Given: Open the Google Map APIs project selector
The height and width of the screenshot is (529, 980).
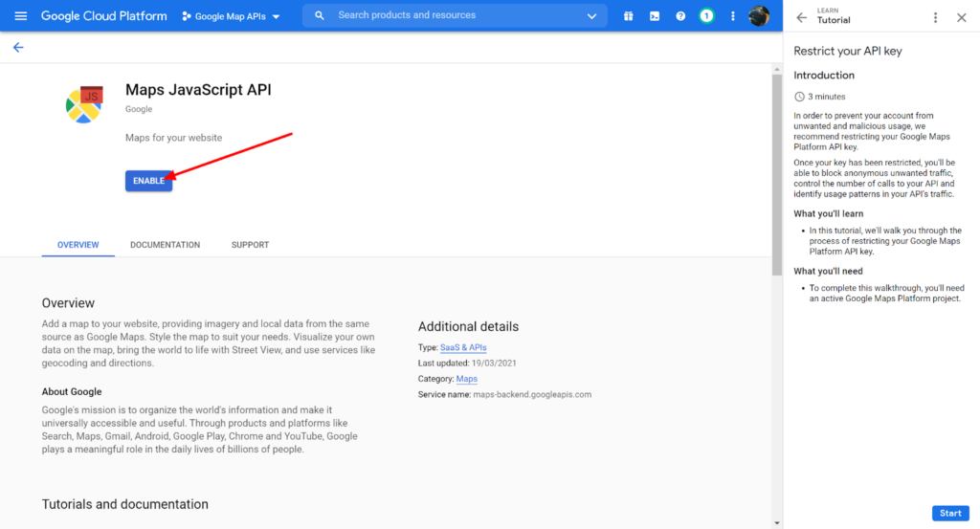Looking at the screenshot, I should click(231, 16).
